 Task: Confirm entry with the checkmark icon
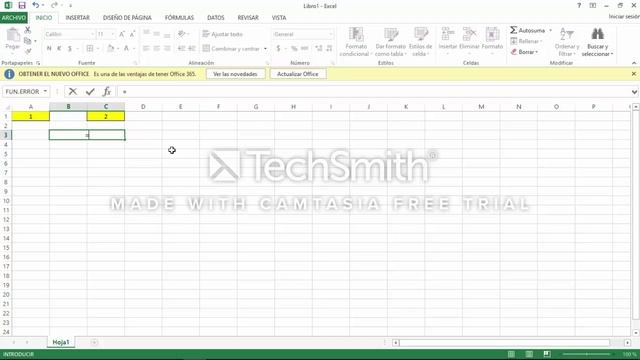click(90, 91)
